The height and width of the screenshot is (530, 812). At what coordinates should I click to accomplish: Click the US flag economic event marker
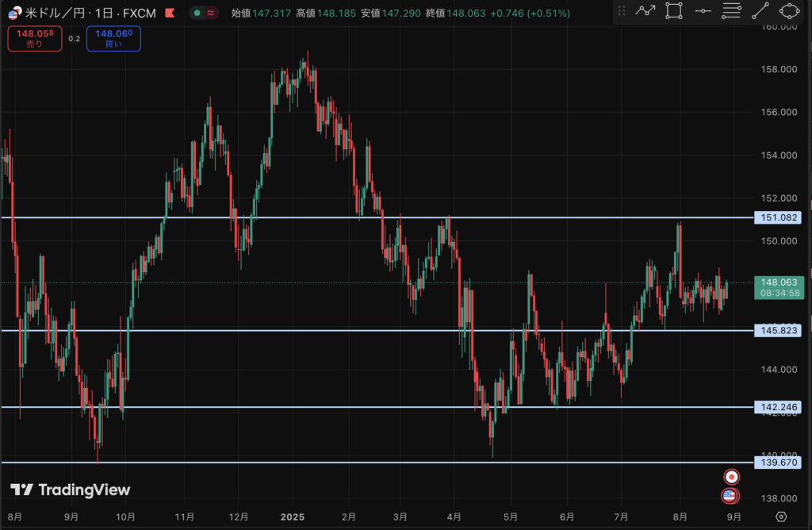pos(730,496)
